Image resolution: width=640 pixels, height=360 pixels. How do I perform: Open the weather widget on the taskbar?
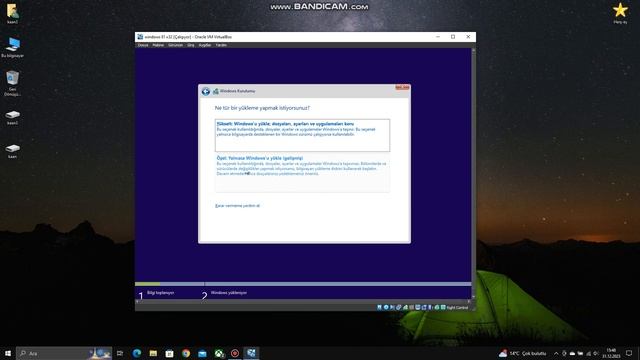pos(523,353)
